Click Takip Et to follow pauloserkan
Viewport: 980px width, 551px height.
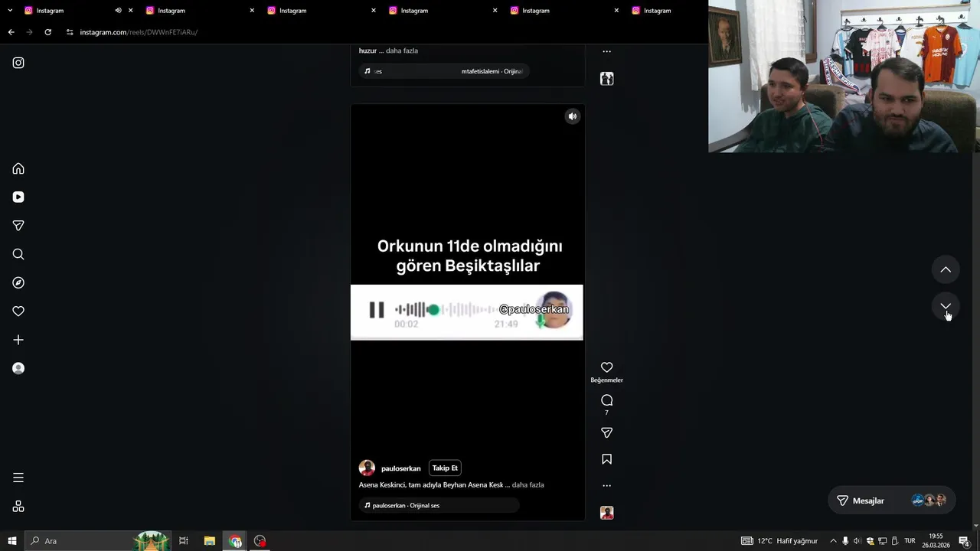tap(445, 468)
